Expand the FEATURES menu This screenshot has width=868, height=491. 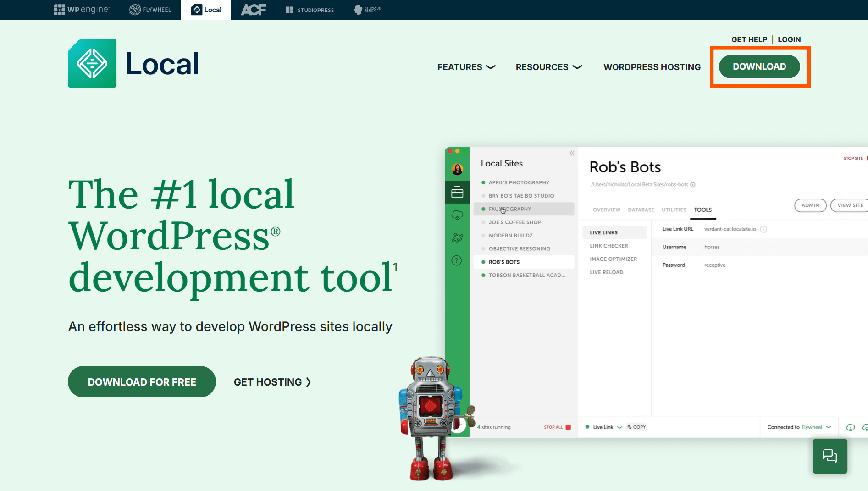click(x=466, y=67)
